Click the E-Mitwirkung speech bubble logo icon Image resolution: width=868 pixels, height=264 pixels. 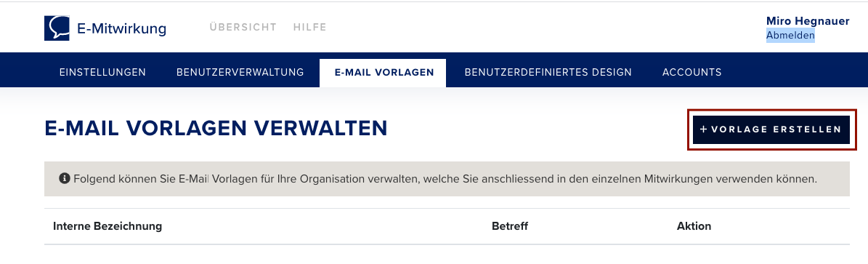[x=57, y=28]
